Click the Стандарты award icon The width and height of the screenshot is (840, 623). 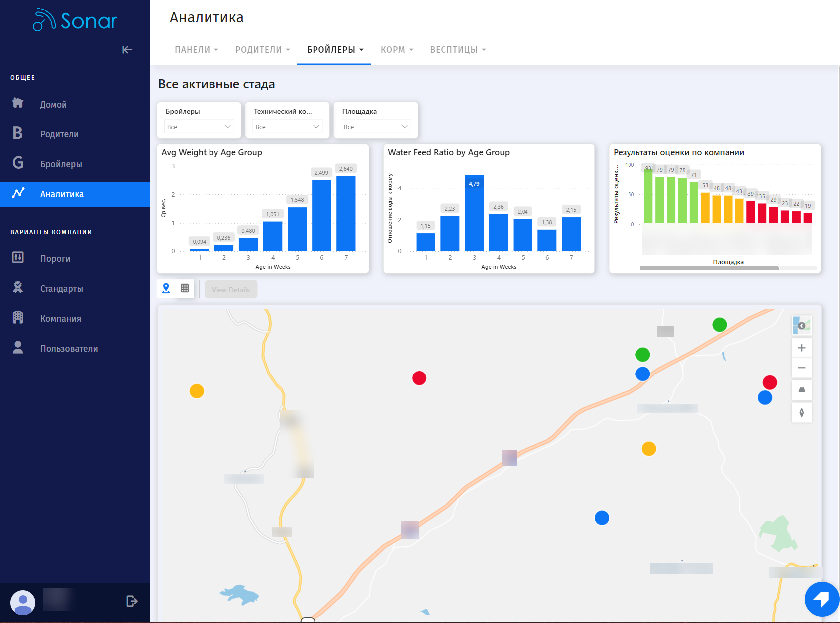(18, 287)
